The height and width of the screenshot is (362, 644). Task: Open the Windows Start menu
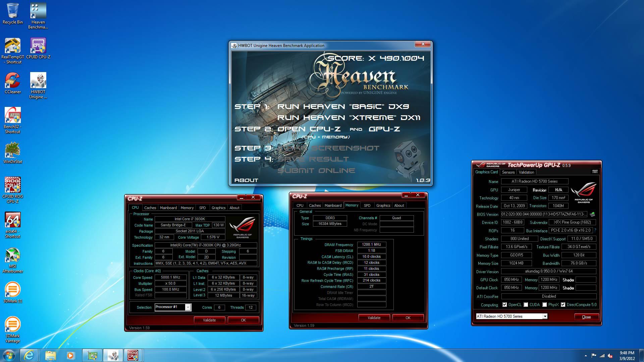click(9, 355)
